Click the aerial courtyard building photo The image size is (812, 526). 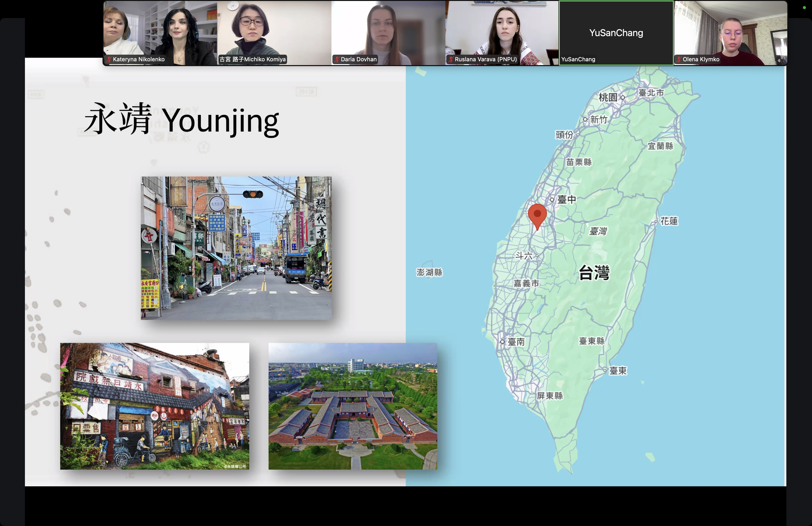[352, 406]
